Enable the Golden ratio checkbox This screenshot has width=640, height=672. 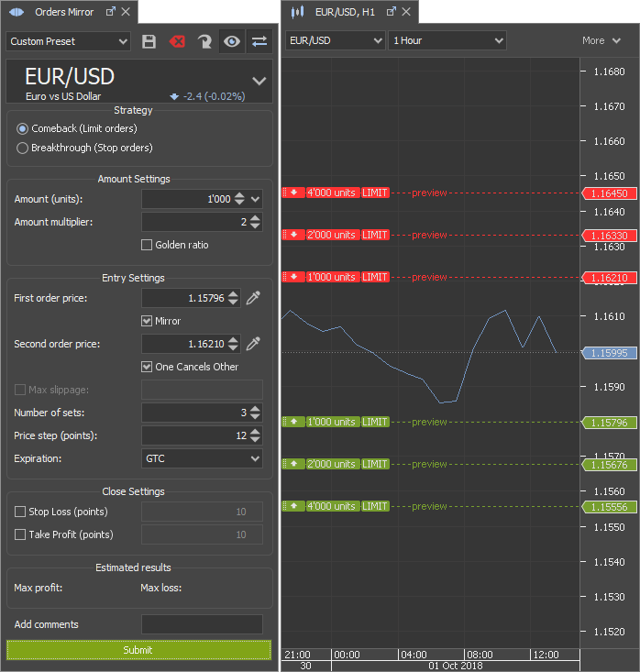click(147, 245)
